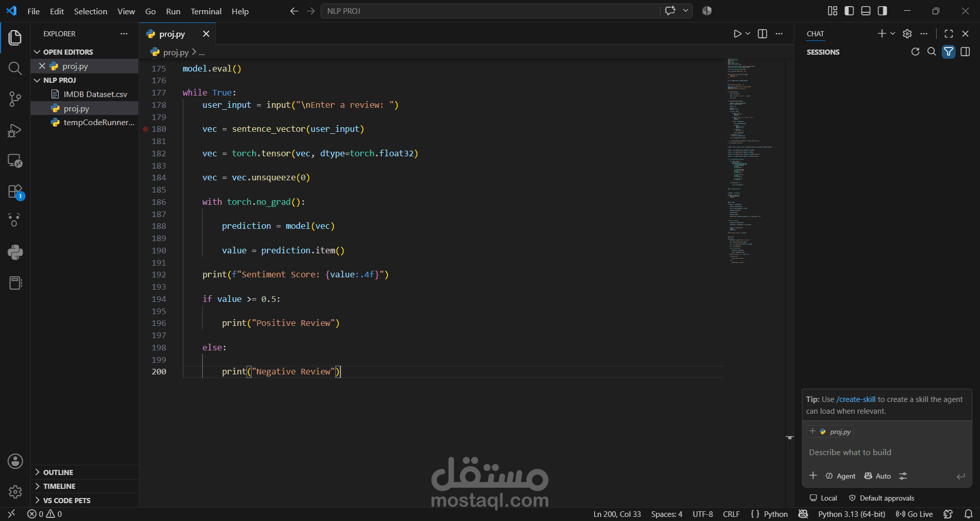Expand the TIMELINE section
This screenshot has height=521, width=980.
click(x=84, y=486)
